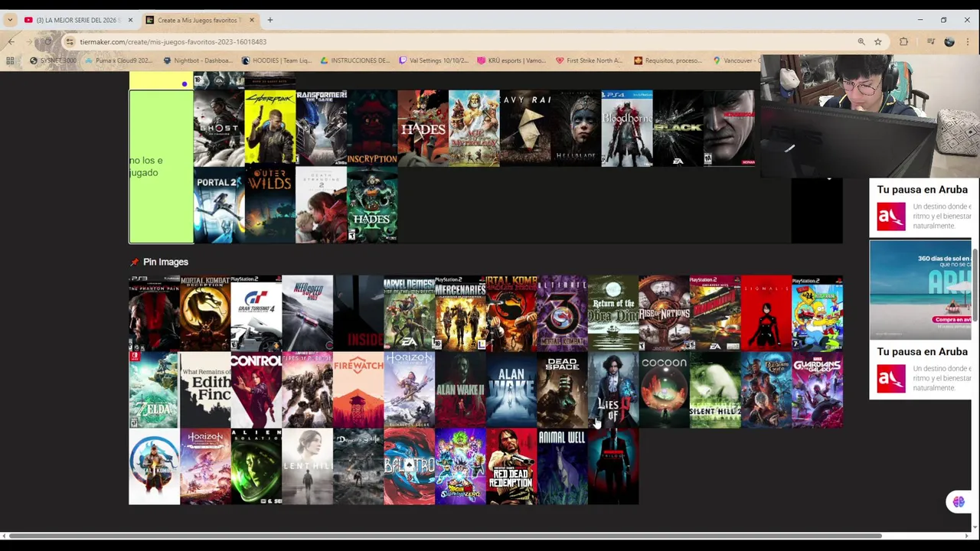
Task: Open the Requisitos, proceso bookmark
Action: [668, 60]
